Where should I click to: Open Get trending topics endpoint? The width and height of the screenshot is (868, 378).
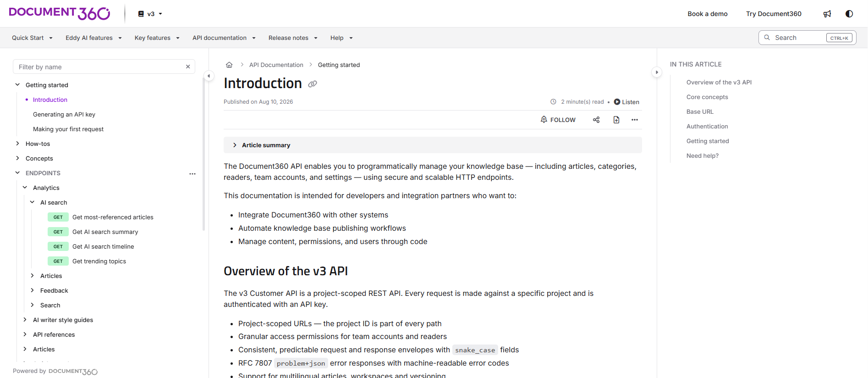pyautogui.click(x=99, y=261)
